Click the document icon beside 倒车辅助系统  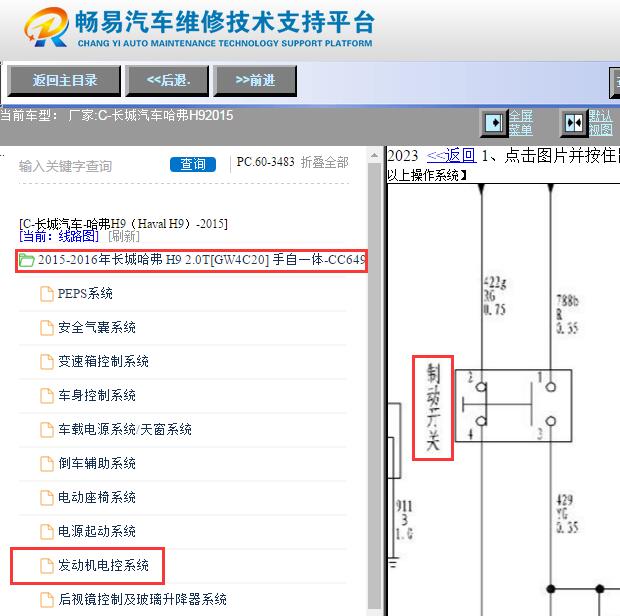tap(47, 464)
